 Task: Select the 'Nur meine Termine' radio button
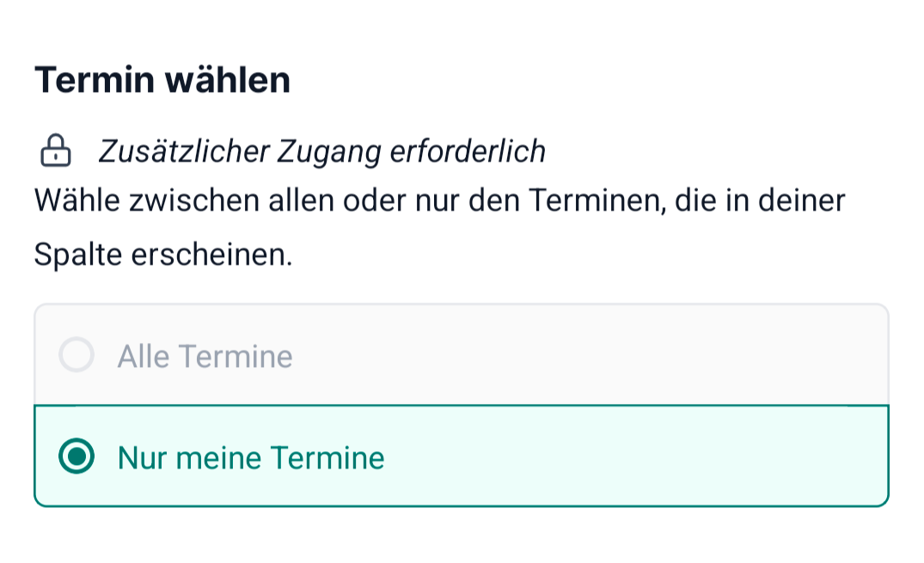pyautogui.click(x=76, y=456)
